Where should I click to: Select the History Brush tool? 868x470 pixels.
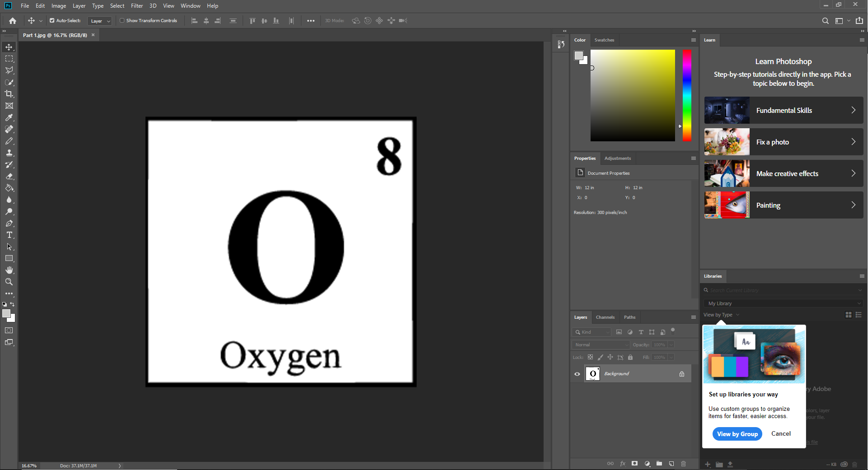9,164
